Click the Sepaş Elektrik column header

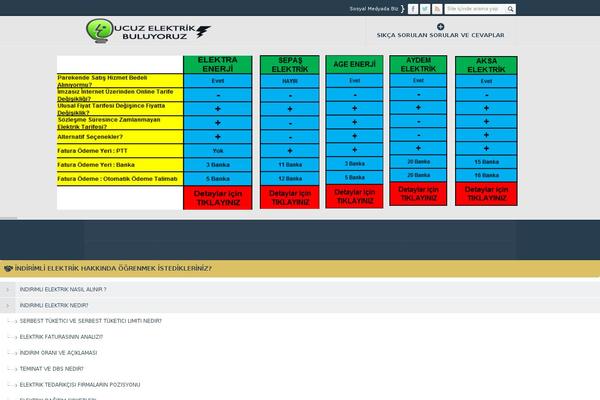[290, 65]
